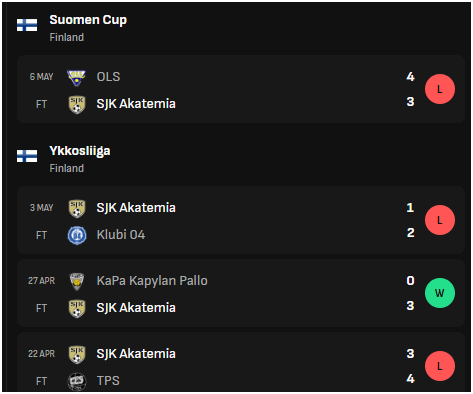This screenshot has width=473, height=394.
Task: Open the 27 APR match details
Action: click(241, 293)
